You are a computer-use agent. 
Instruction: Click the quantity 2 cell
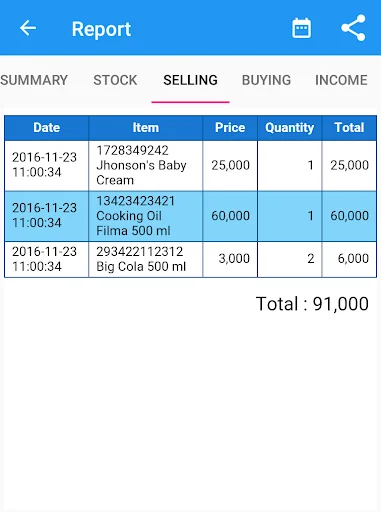point(290,259)
